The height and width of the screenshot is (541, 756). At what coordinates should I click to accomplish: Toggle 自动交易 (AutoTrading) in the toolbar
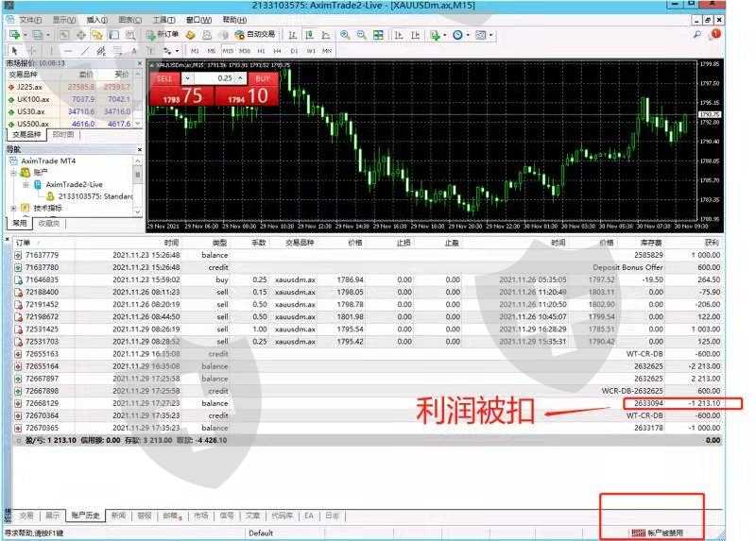pos(243,35)
